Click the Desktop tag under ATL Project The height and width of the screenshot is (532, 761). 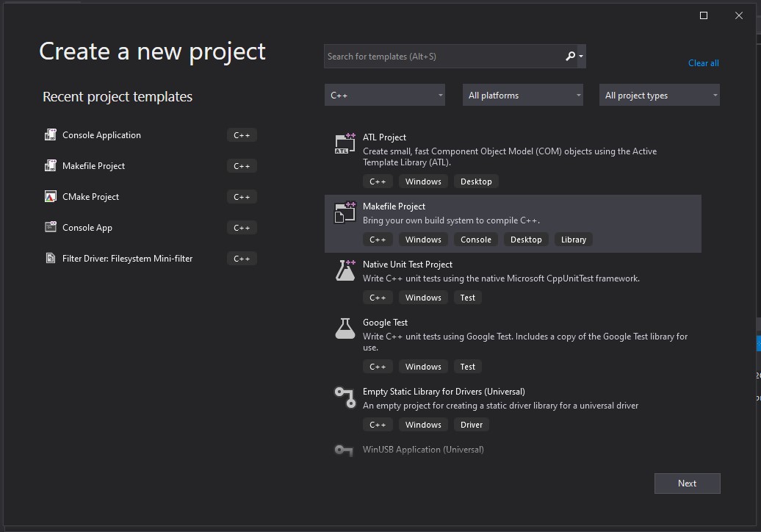[x=476, y=181]
